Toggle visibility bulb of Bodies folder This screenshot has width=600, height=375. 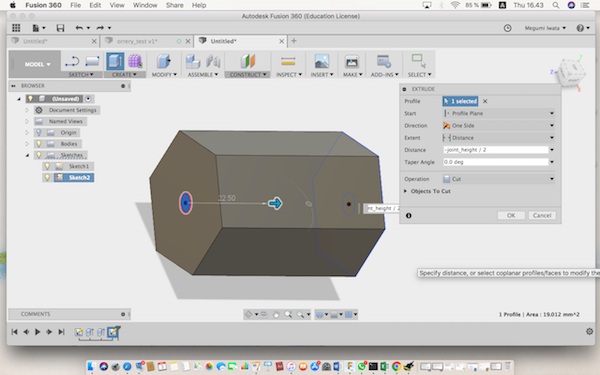[39, 144]
